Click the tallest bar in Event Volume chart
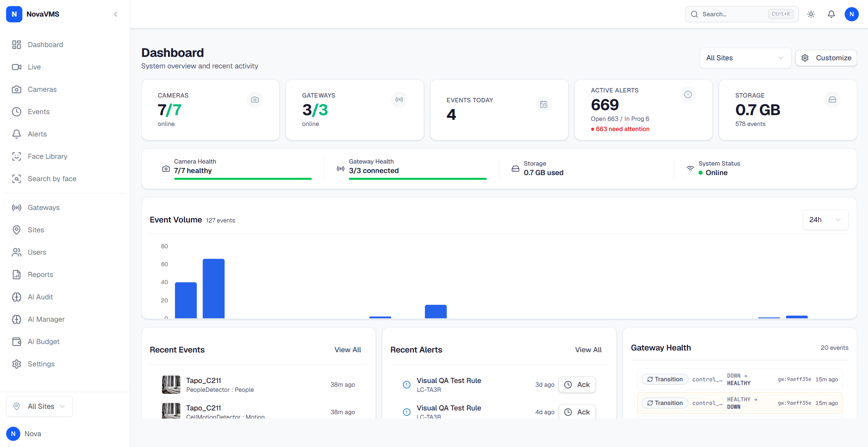The width and height of the screenshot is (868, 447). 214,289
